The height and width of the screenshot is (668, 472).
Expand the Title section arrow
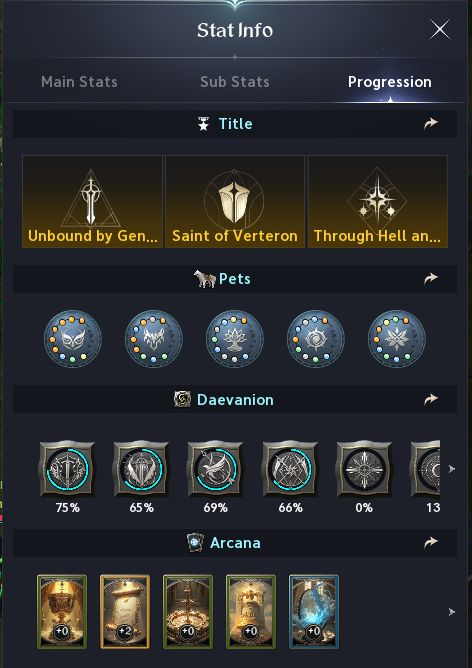tap(431, 124)
